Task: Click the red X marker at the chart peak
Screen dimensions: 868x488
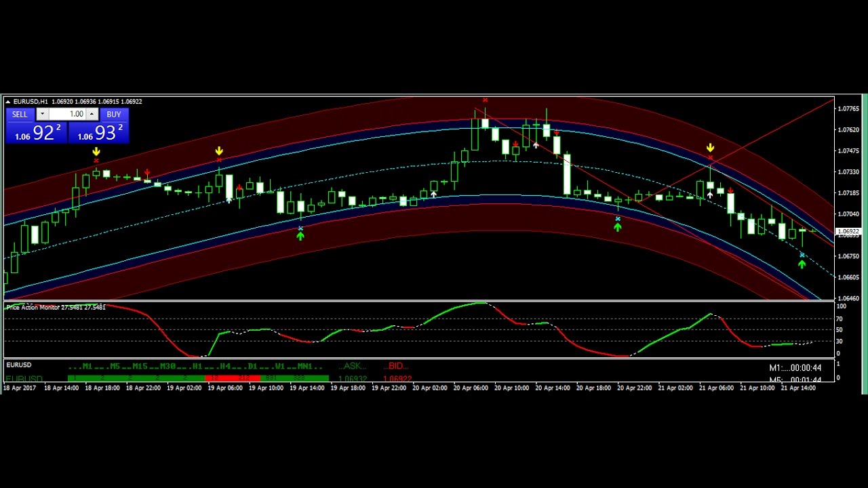Action: coord(485,100)
